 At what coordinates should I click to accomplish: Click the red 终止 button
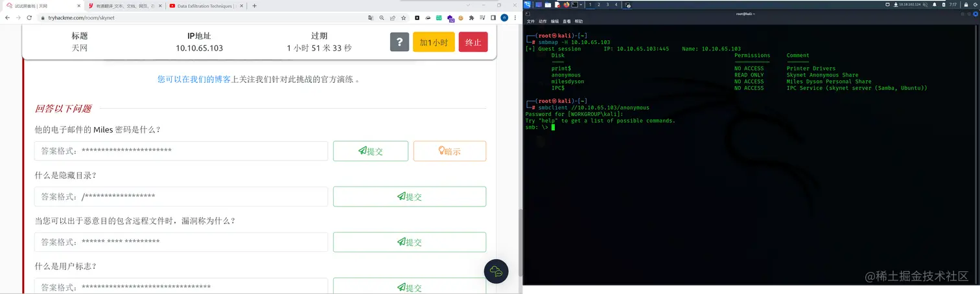(x=473, y=42)
